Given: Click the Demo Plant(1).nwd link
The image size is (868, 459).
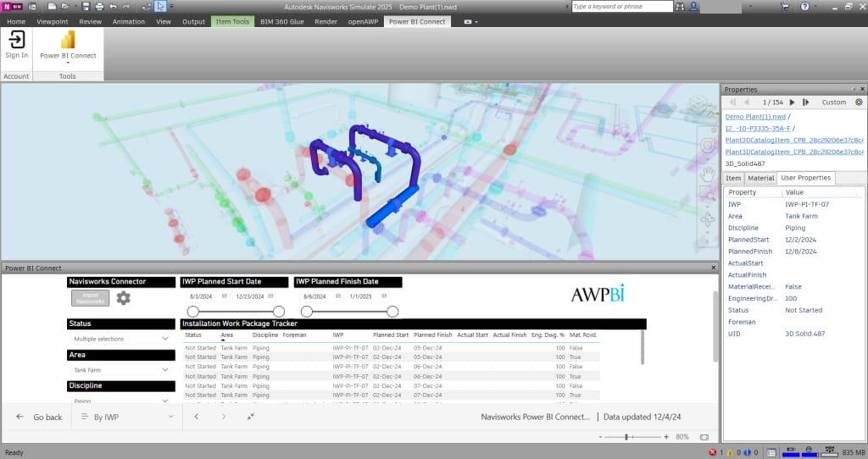Looking at the screenshot, I should pos(755,117).
